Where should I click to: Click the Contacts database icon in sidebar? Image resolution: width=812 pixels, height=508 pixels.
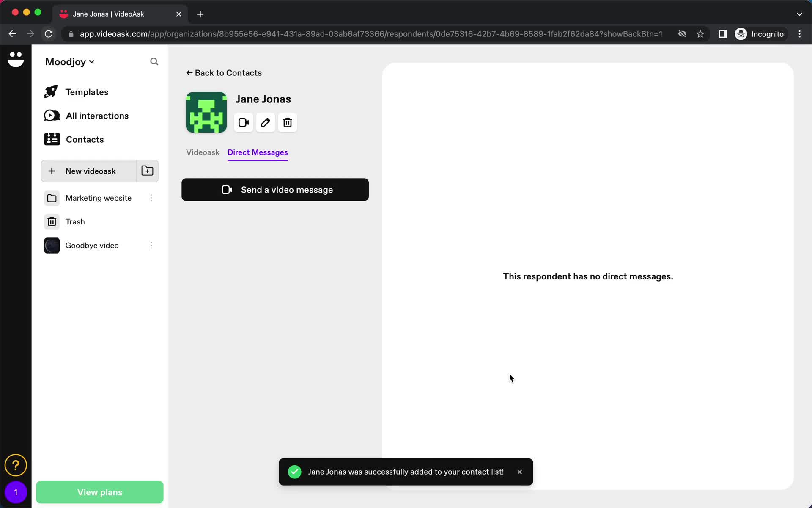click(x=52, y=139)
